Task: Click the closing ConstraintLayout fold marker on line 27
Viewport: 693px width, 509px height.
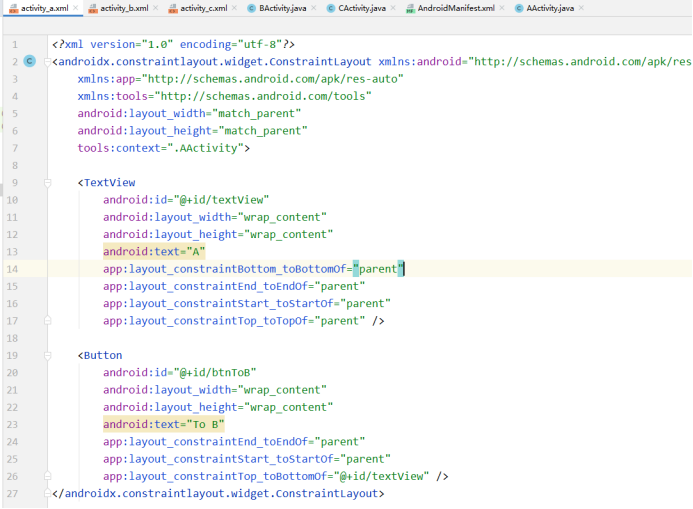Action: pyautogui.click(x=47, y=493)
